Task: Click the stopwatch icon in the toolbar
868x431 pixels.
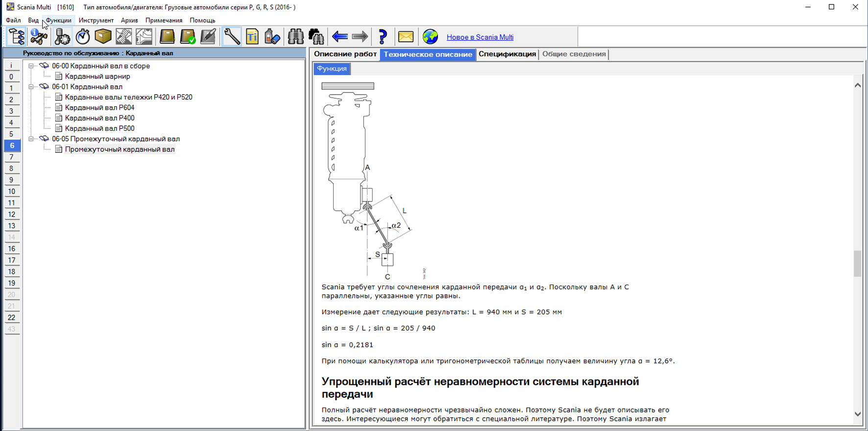Action: tap(83, 37)
